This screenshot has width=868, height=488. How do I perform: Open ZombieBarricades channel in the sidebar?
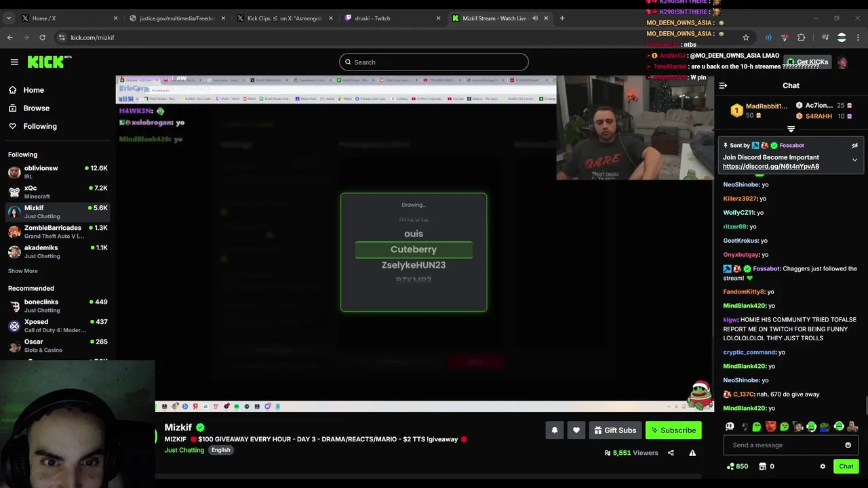pos(58,231)
